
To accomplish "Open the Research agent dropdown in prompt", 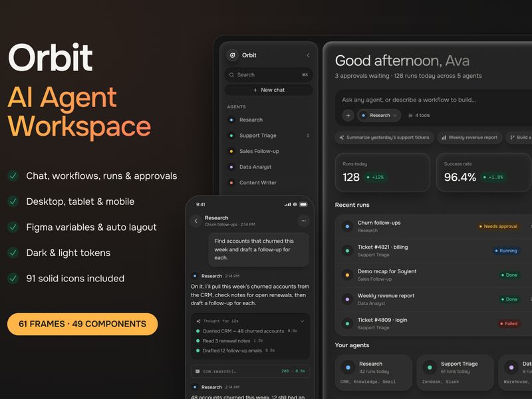I will (x=379, y=115).
